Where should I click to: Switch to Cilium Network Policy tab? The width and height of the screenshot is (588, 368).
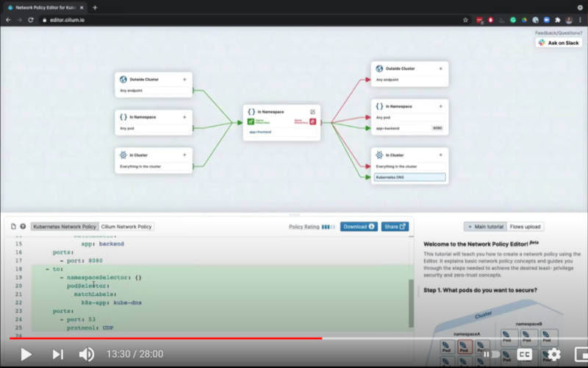click(126, 227)
